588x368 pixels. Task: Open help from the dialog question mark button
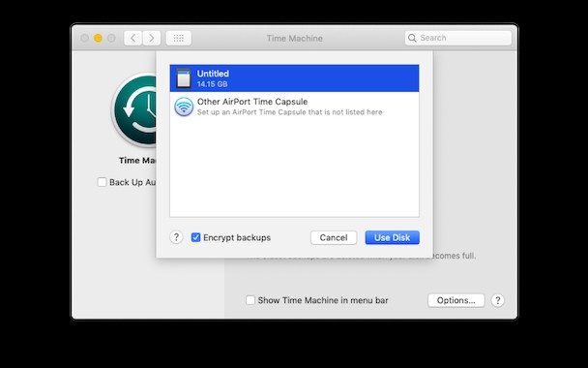tap(176, 237)
